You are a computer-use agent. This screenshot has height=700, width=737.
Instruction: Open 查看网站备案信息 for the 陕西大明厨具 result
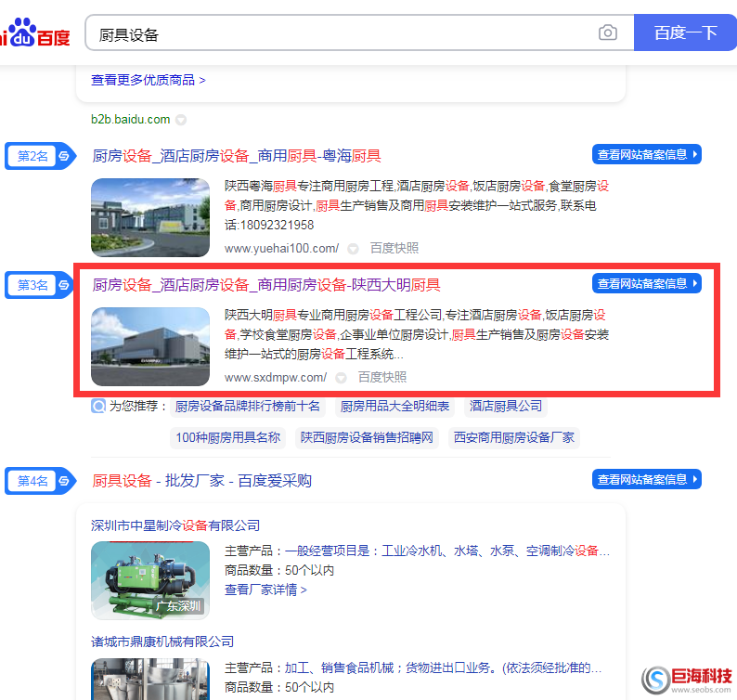646,284
